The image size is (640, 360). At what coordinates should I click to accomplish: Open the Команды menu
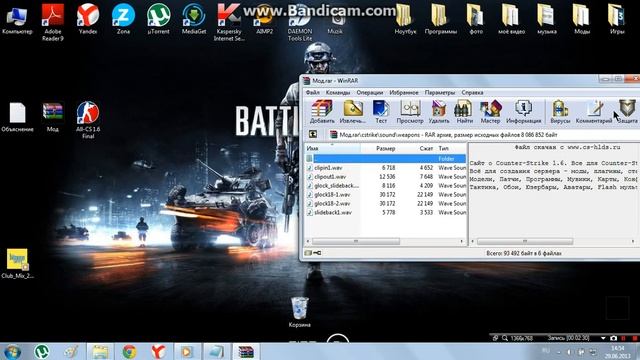[x=338, y=93]
